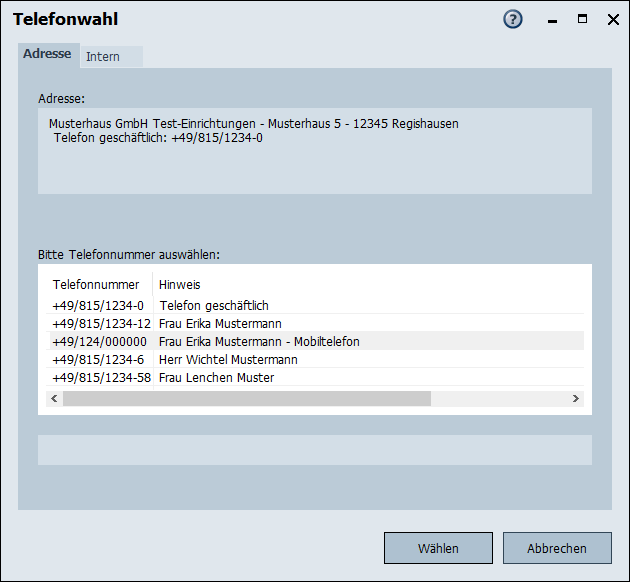Open the Intern tab
Viewport: 630px width, 582px height.
click(103, 57)
